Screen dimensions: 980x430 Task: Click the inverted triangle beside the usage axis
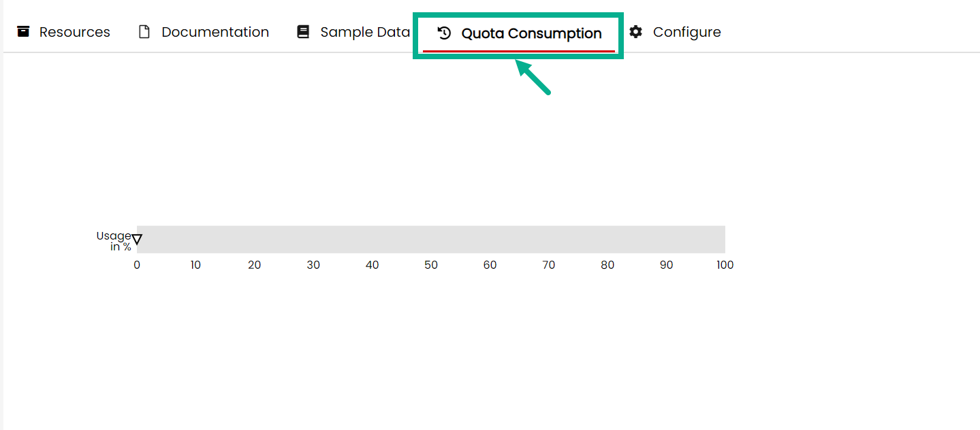coord(137,239)
